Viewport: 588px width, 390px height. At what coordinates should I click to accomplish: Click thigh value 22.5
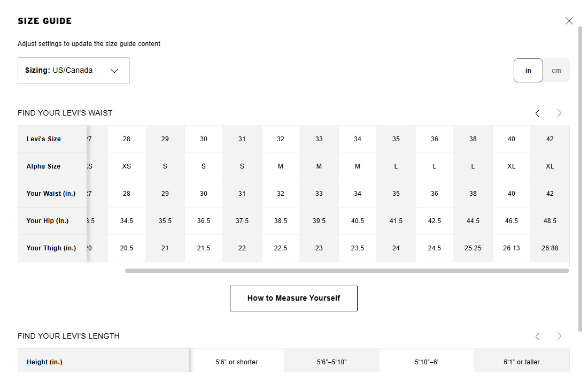[281, 248]
